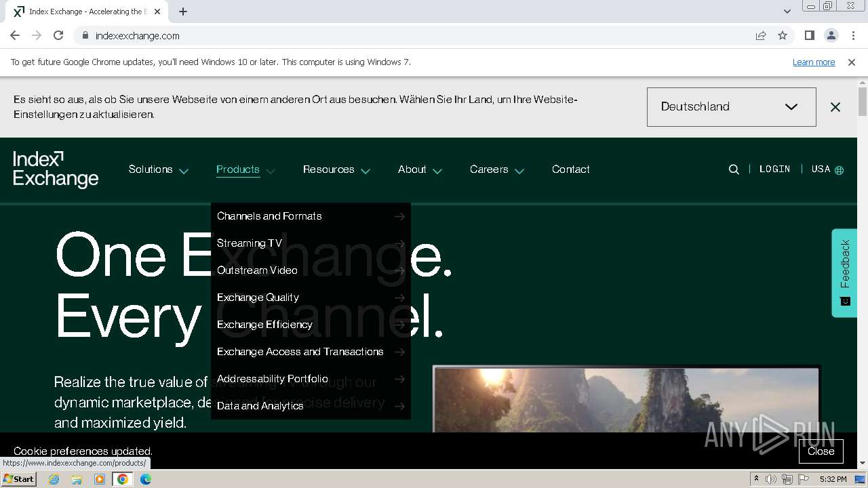Open the media player taskbar icon
868x488 pixels.
tap(100, 479)
